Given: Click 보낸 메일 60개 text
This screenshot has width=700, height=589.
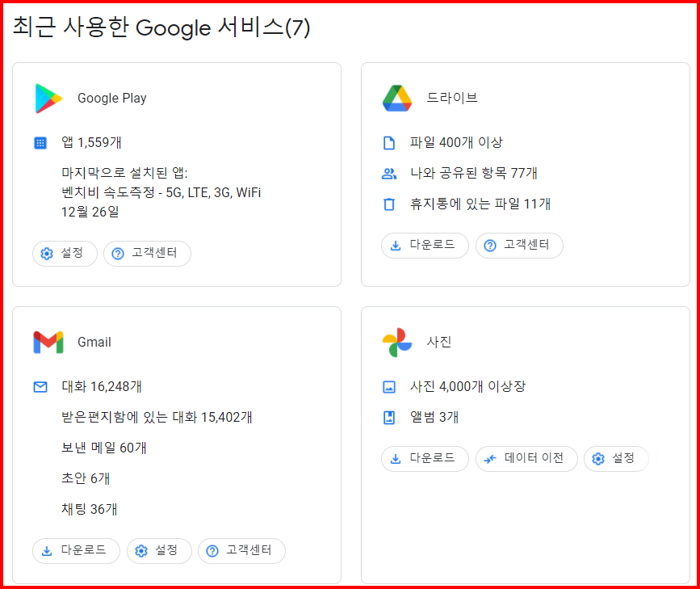Looking at the screenshot, I should click(x=104, y=448).
